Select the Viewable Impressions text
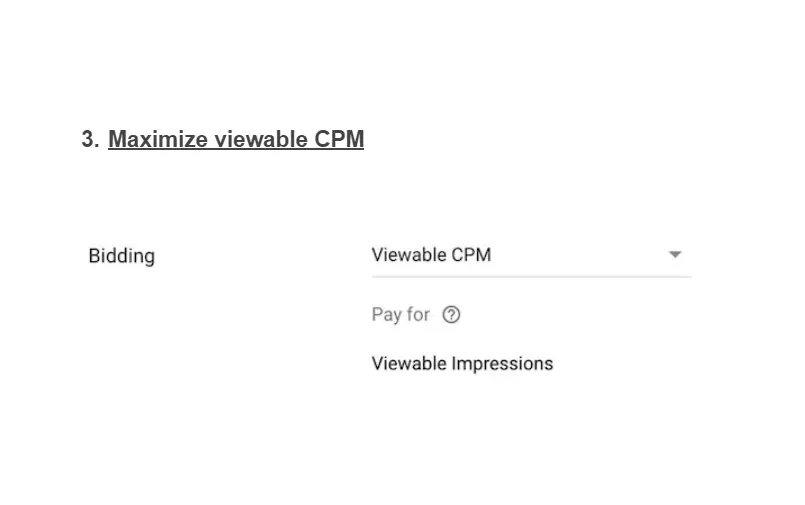805x505 pixels. click(462, 363)
